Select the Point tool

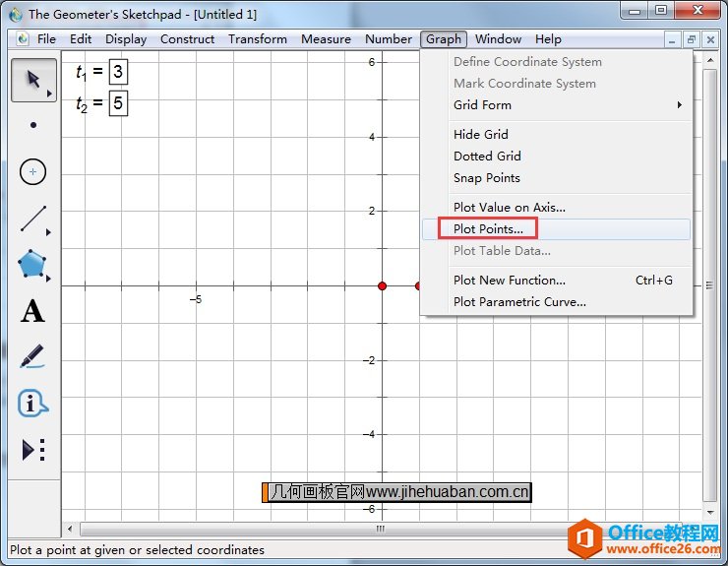(x=33, y=125)
